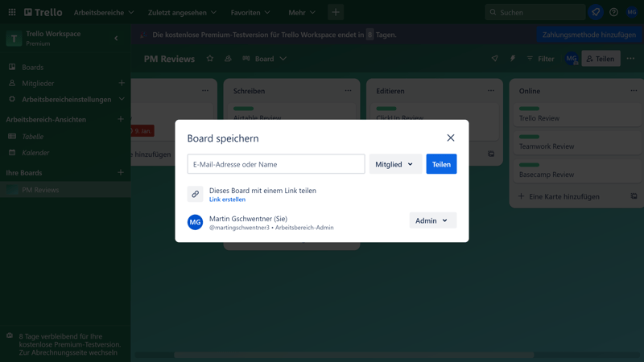Click the green label on Basecamp Review
The height and width of the screenshot is (362, 644).
point(529,165)
